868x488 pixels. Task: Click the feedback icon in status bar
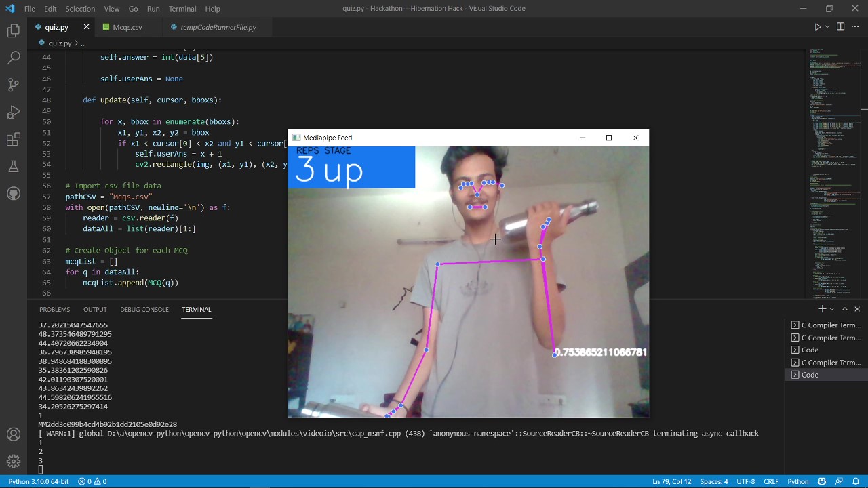[x=839, y=481]
